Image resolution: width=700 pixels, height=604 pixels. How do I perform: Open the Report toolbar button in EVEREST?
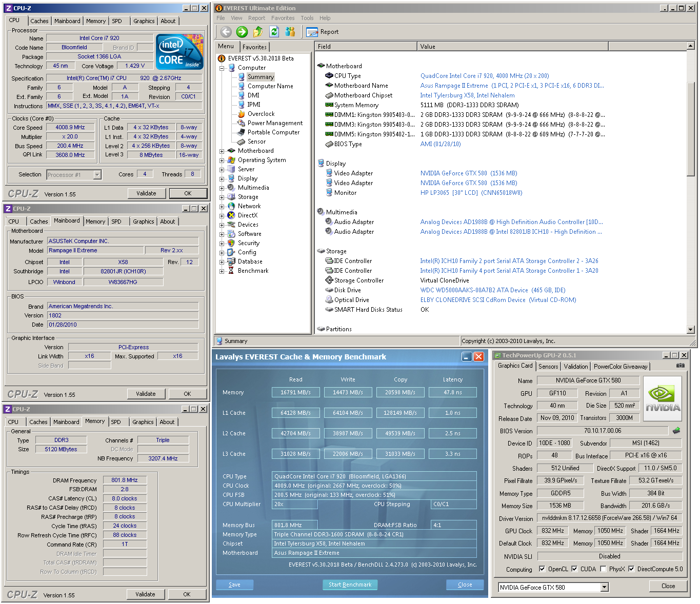[323, 32]
